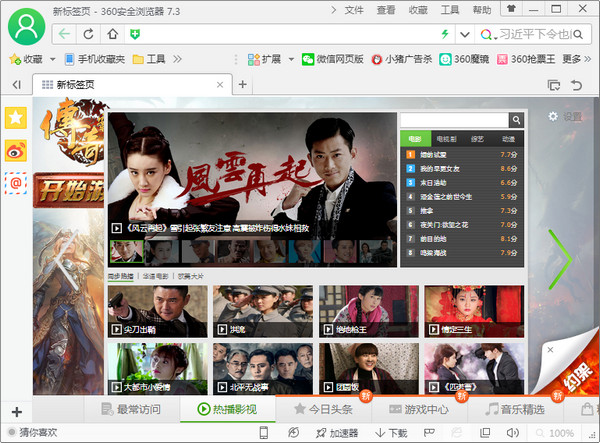Expand the 扩展 extensions dropdown arrow
600x443 pixels.
tap(291, 59)
